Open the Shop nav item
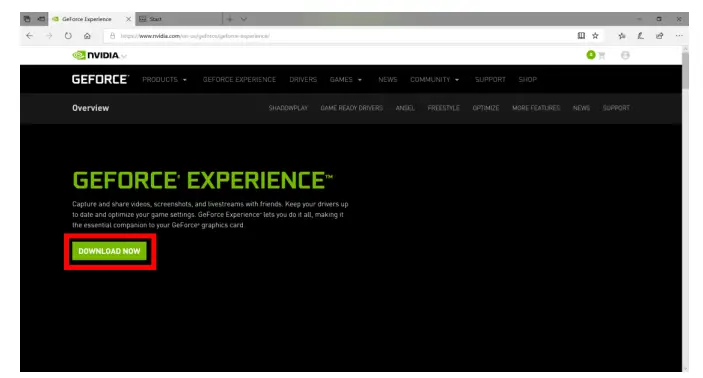Image resolution: width=703 pixels, height=378 pixels. pos(527,79)
